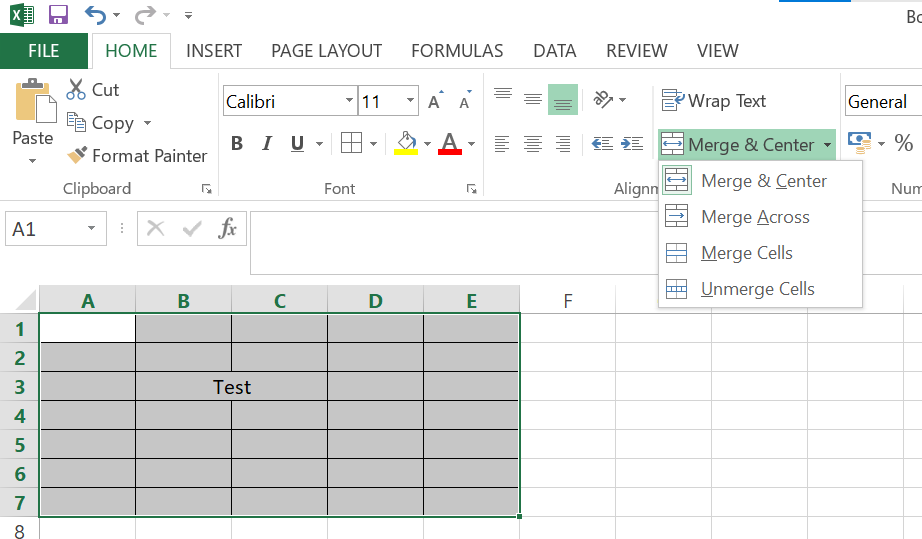Toggle Center horizontal alignment
922x539 pixels.
point(533,143)
